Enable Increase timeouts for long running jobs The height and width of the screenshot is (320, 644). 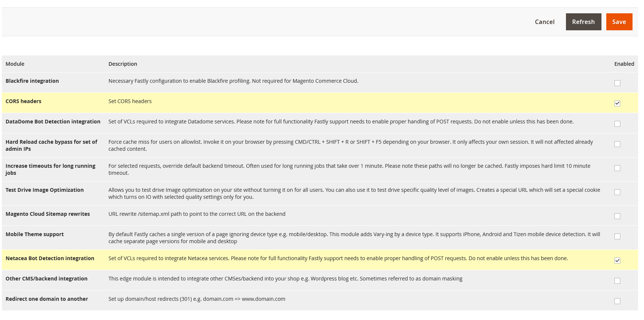617,168
